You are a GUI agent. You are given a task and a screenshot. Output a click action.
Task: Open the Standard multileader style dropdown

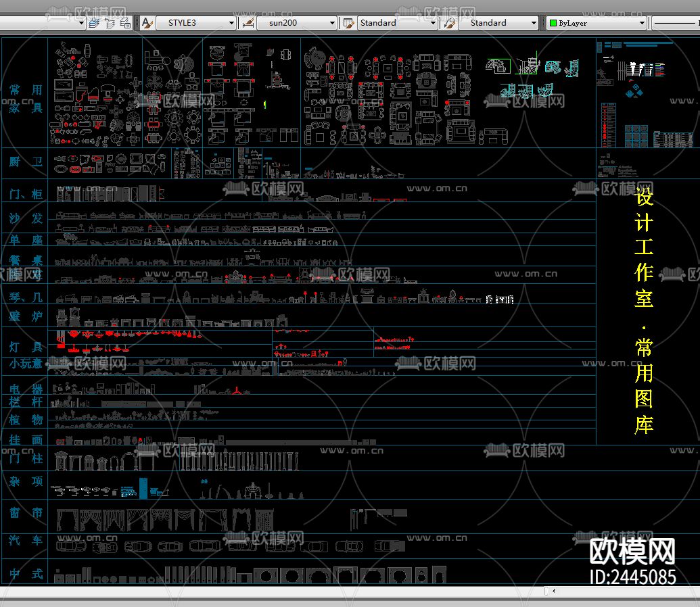pos(498,23)
